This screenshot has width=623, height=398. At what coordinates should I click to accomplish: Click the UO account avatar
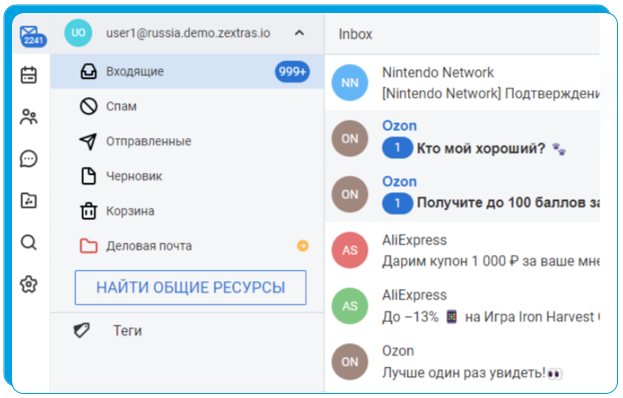[78, 33]
